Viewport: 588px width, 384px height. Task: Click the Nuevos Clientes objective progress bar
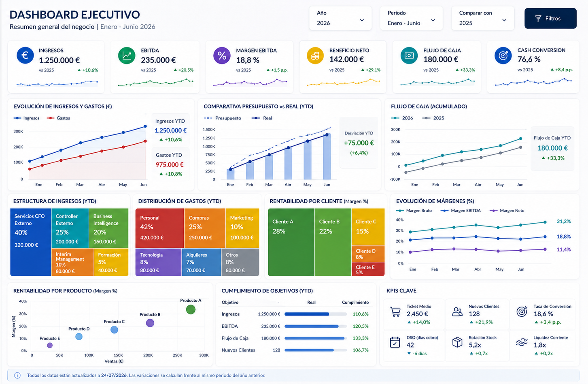pos(316,350)
